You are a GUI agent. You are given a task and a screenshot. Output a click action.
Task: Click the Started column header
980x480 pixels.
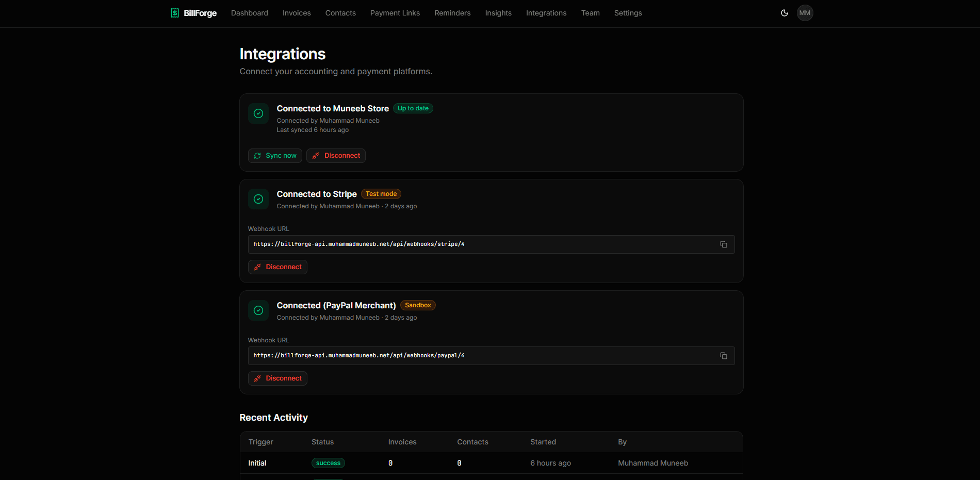coord(543,442)
